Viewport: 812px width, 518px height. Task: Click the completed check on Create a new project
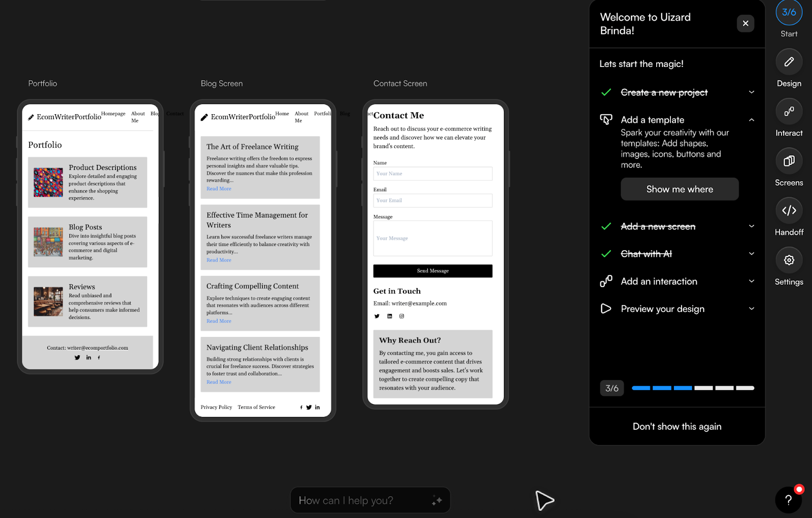pyautogui.click(x=606, y=92)
